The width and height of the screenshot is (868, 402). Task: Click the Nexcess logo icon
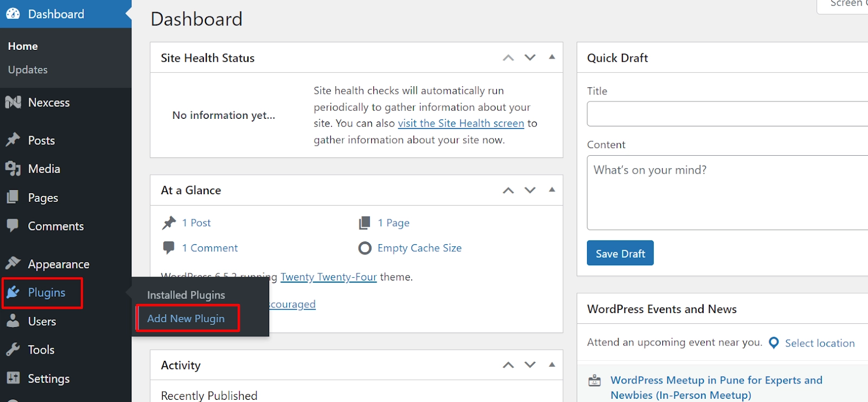click(13, 102)
